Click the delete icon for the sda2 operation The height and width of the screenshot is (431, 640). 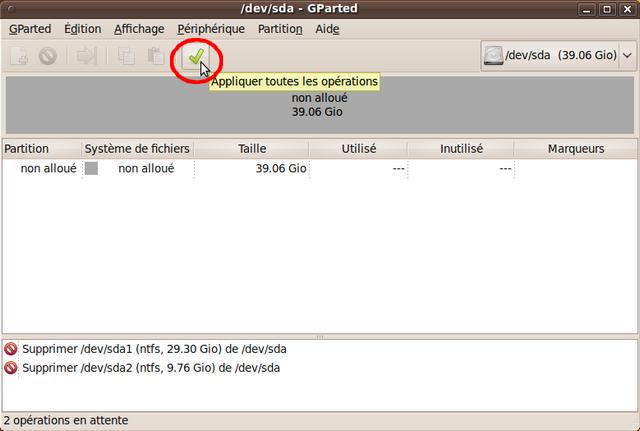[x=11, y=368]
